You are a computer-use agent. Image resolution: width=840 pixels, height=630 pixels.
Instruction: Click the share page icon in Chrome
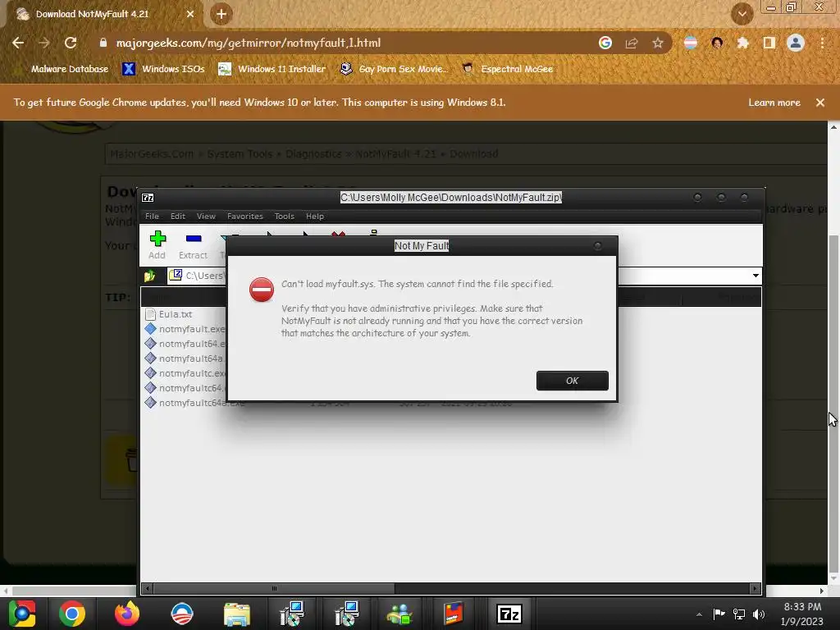pyautogui.click(x=632, y=43)
